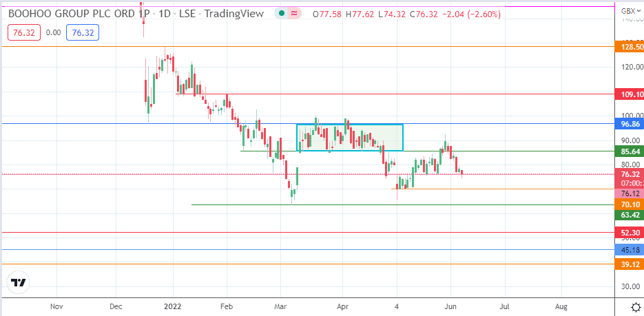Click the 2022 label on time axis

(x=173, y=306)
